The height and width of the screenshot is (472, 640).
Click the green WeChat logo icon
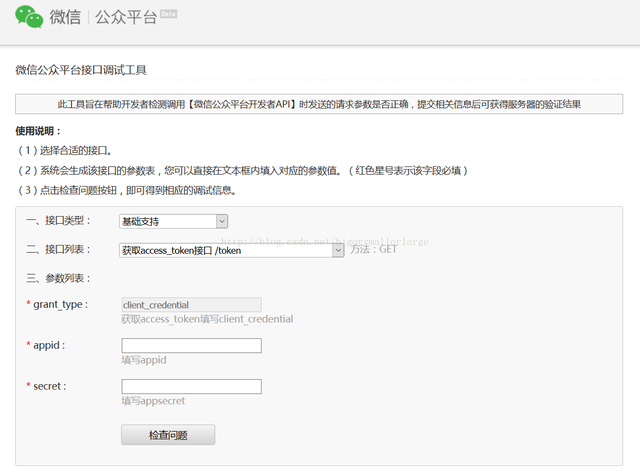click(x=28, y=17)
